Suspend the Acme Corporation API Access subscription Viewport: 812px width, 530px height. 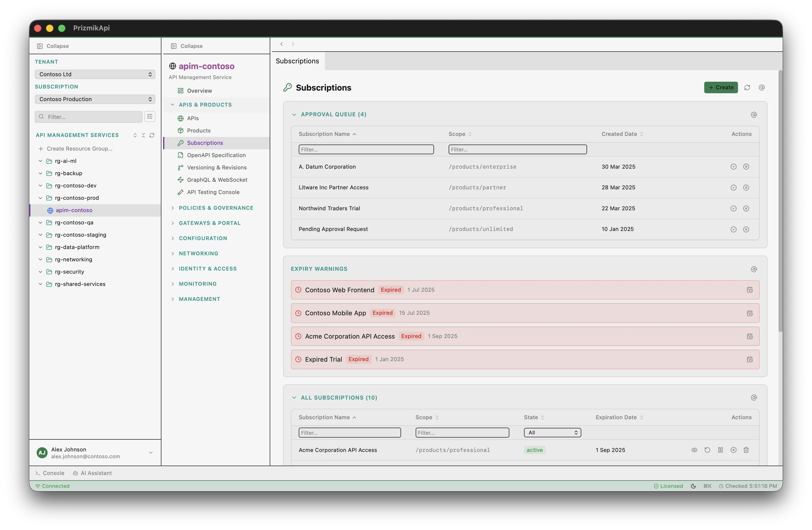[x=720, y=450]
